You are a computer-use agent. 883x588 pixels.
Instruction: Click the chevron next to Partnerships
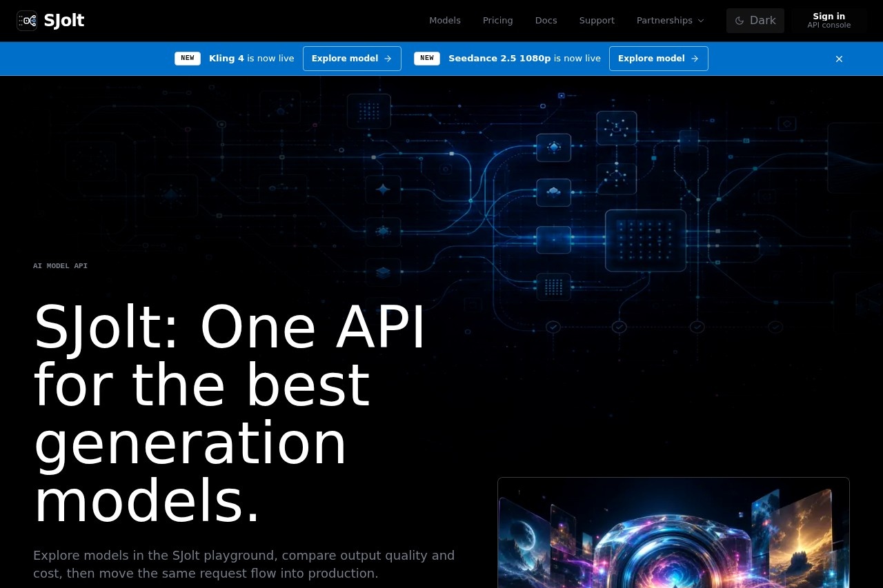pyautogui.click(x=701, y=21)
